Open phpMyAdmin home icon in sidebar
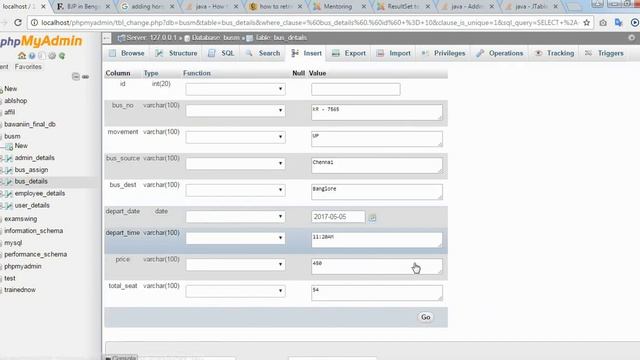 click(x=22, y=56)
